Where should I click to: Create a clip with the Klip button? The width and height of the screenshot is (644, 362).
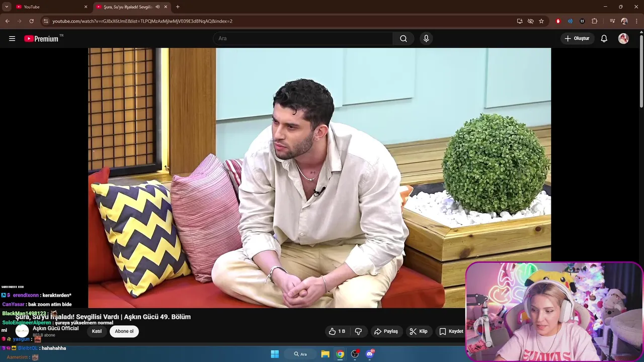[x=419, y=331]
